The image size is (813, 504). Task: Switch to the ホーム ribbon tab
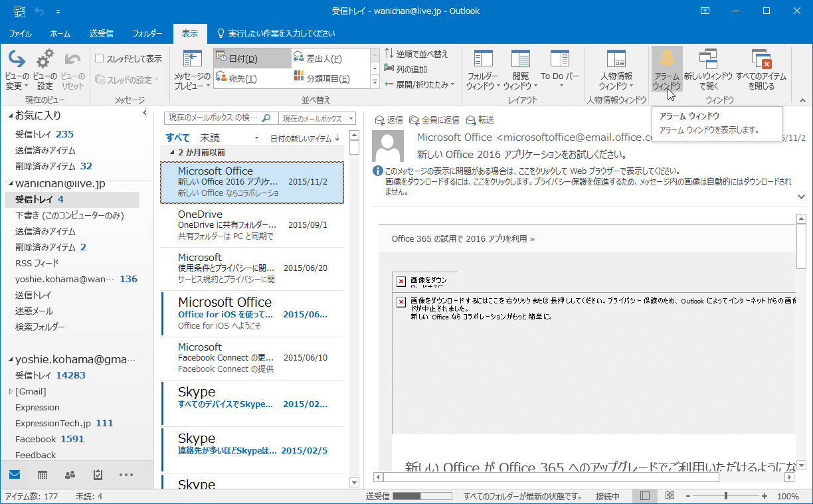60,33
